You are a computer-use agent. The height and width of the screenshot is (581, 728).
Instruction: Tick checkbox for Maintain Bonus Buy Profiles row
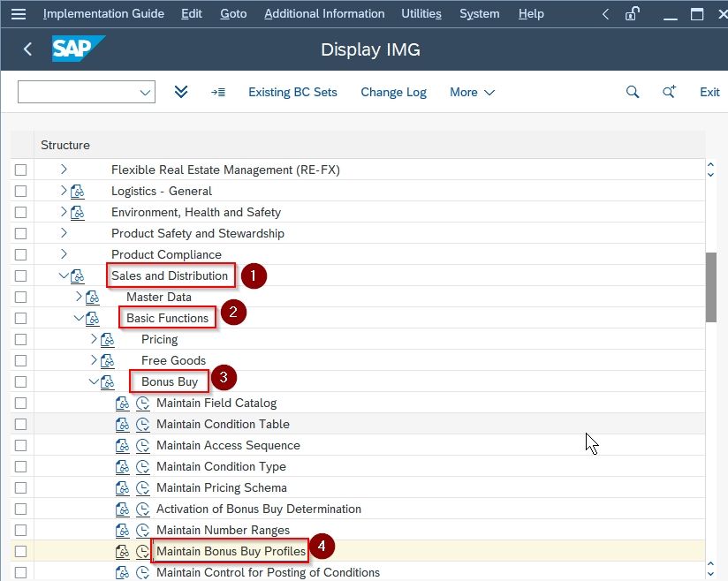pyautogui.click(x=21, y=551)
